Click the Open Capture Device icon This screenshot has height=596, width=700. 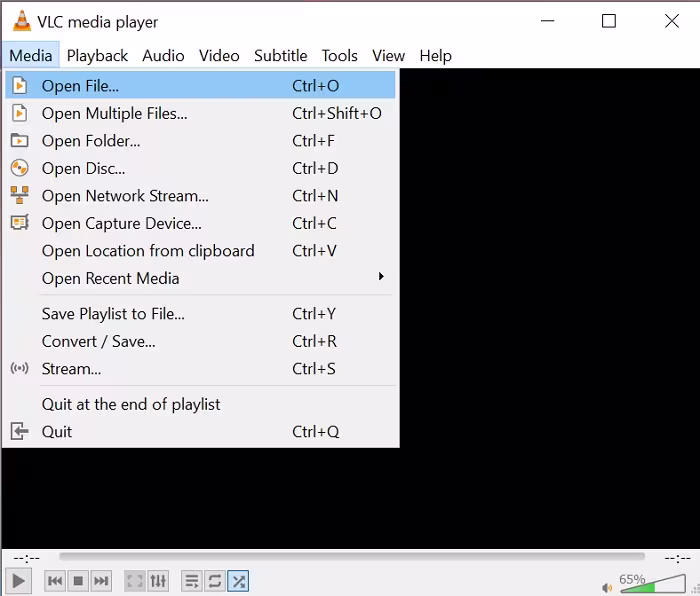[x=19, y=222]
